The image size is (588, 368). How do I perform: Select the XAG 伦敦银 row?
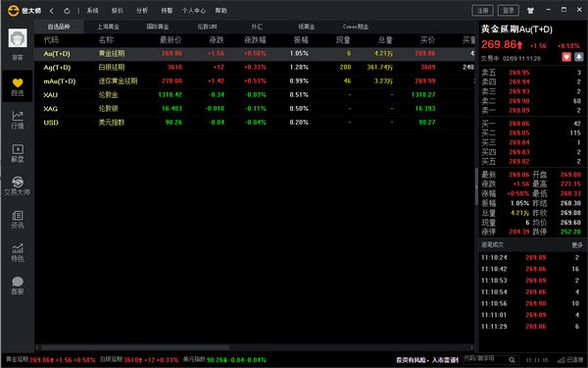tap(255, 109)
